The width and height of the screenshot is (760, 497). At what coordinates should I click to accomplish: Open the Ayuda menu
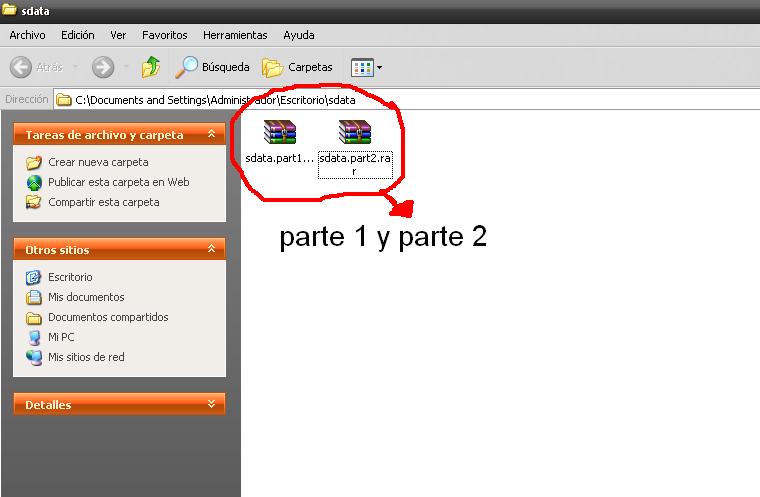[299, 35]
